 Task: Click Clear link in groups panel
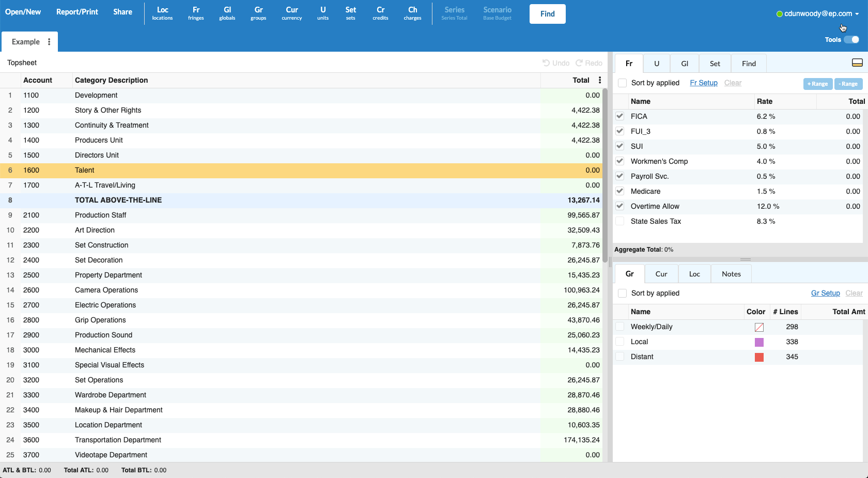pyautogui.click(x=854, y=293)
